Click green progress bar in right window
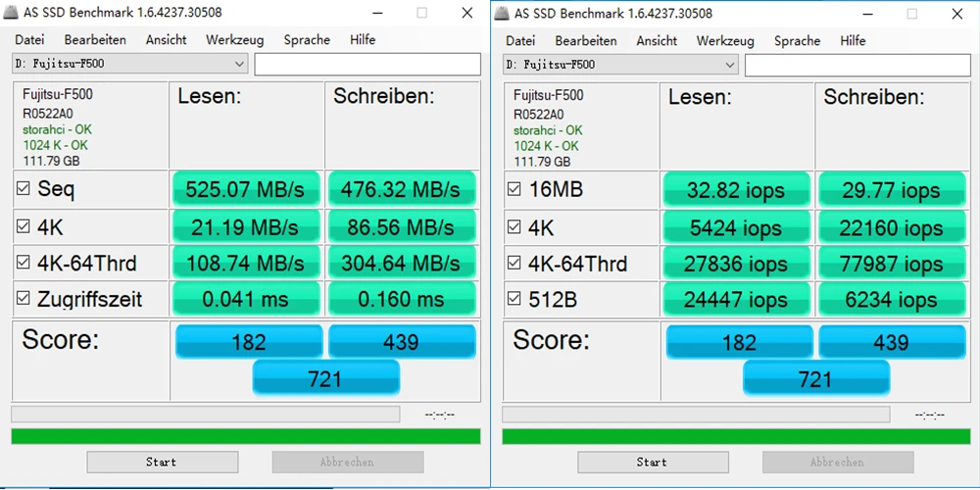 click(736, 436)
